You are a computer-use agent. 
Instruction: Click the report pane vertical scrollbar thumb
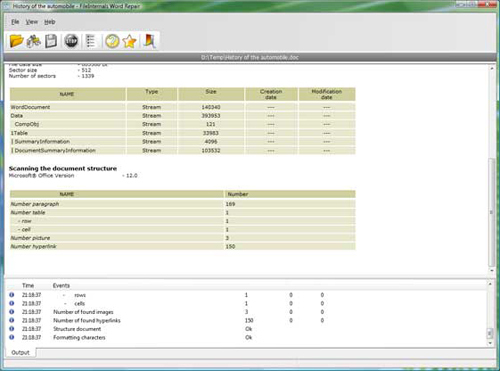tap(491, 212)
